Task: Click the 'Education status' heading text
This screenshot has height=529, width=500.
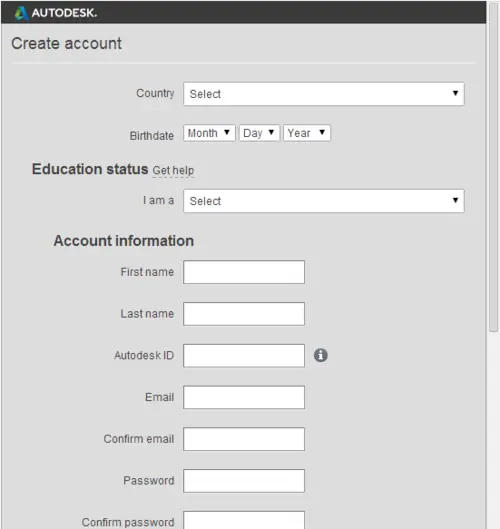Action: [90, 169]
